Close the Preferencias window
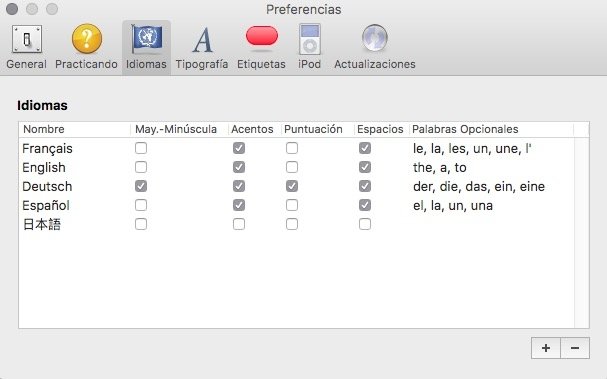 [x=12, y=9]
